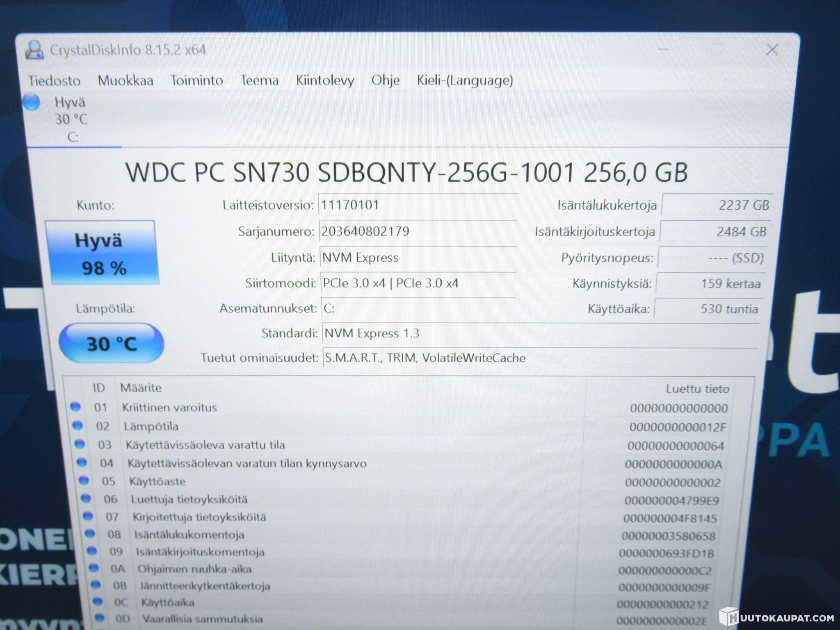
Task: Click the drive title WDC PC SN730 text
Action: click(x=406, y=172)
